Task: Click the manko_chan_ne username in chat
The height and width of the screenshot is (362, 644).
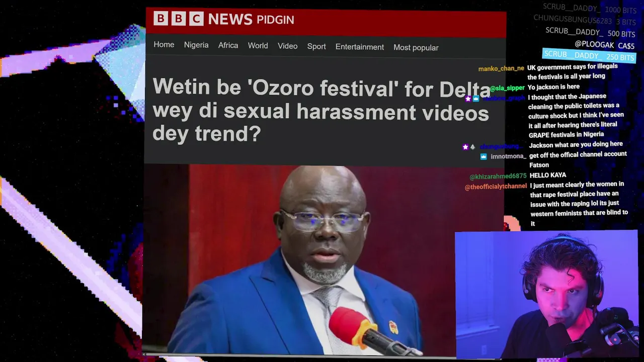Action: click(x=501, y=68)
